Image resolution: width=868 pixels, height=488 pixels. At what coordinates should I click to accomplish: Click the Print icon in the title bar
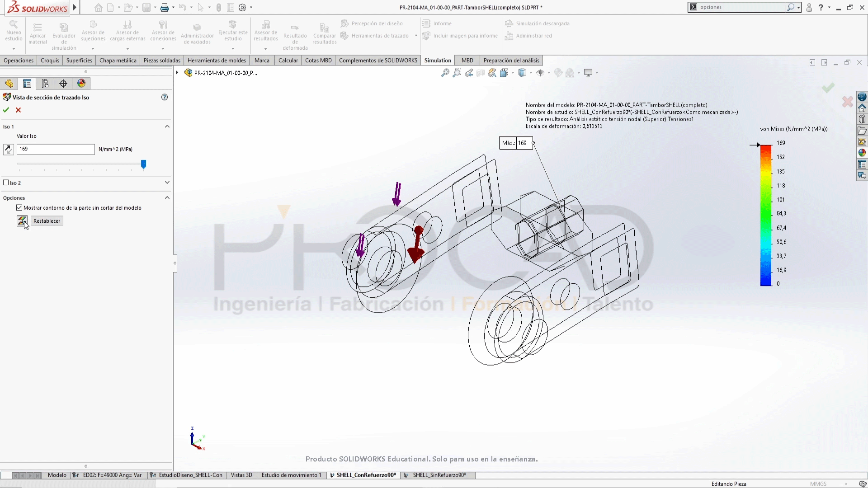(x=164, y=7)
